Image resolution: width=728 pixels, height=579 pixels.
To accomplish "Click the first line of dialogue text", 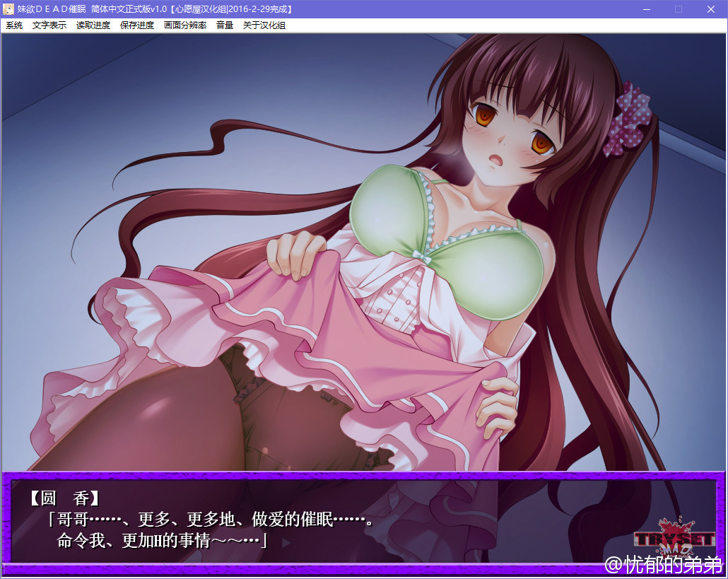I will 211,520.
